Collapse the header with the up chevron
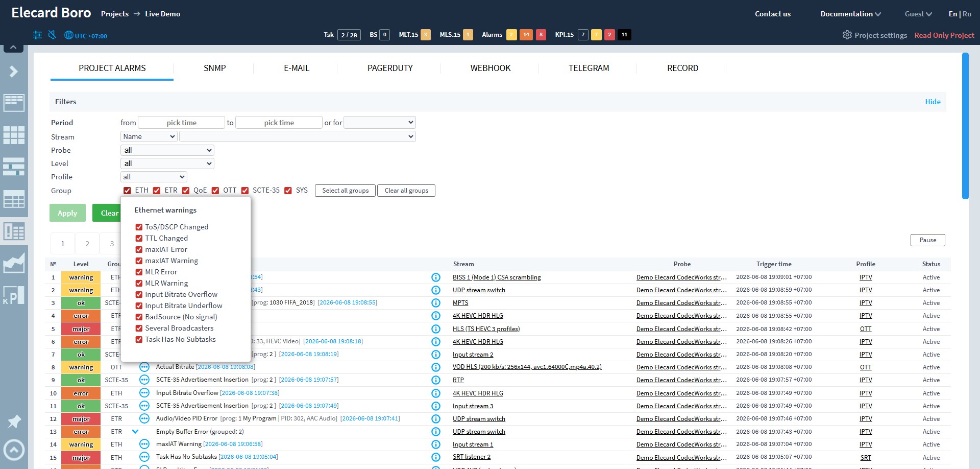 pyautogui.click(x=13, y=48)
